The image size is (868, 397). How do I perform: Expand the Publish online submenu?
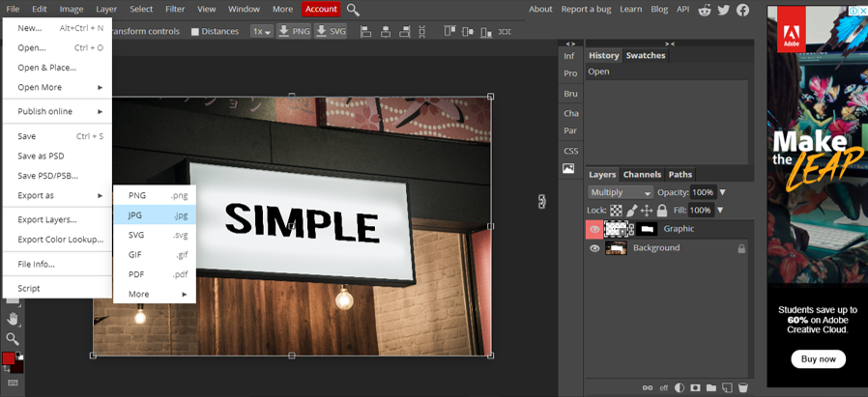(58, 111)
